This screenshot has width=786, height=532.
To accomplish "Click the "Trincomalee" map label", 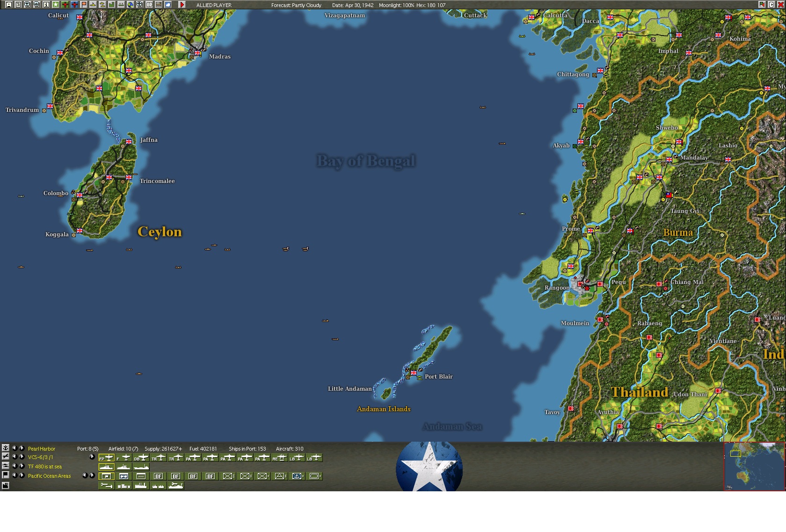I will [157, 181].
